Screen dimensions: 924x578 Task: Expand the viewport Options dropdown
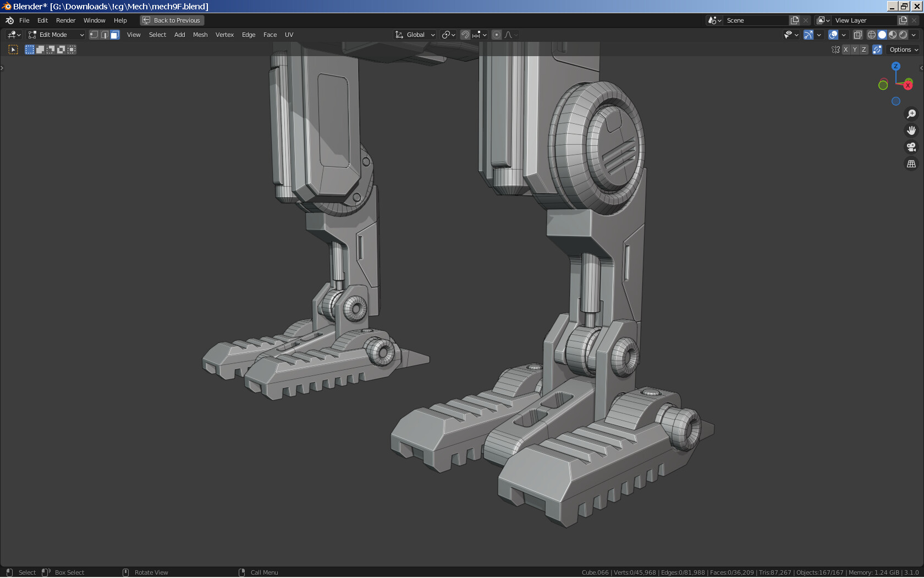pos(902,50)
